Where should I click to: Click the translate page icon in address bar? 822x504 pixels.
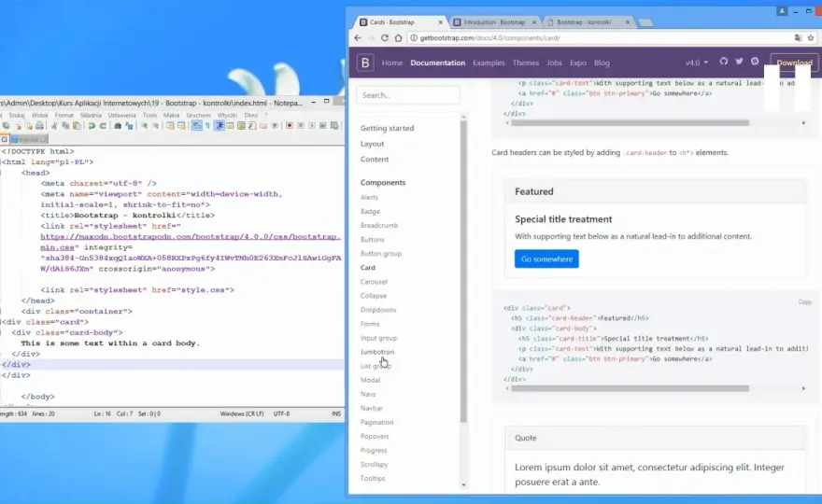798,37
